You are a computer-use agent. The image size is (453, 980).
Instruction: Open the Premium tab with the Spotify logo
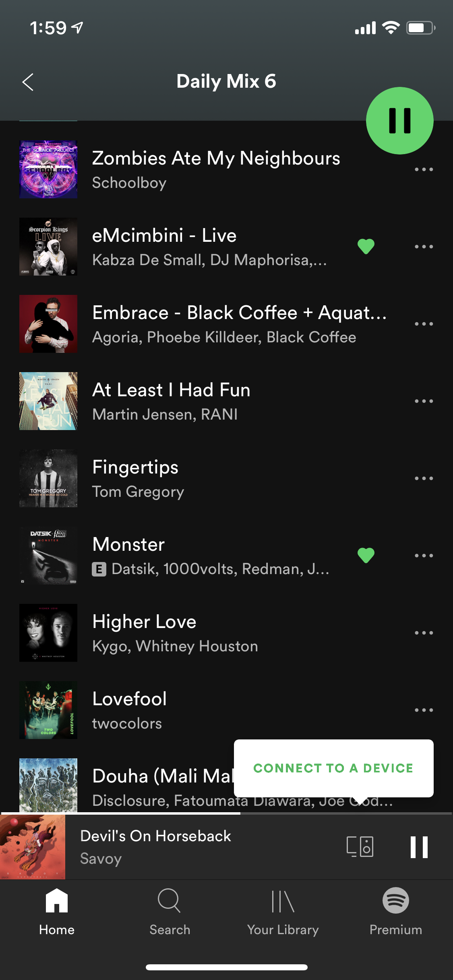tap(396, 912)
